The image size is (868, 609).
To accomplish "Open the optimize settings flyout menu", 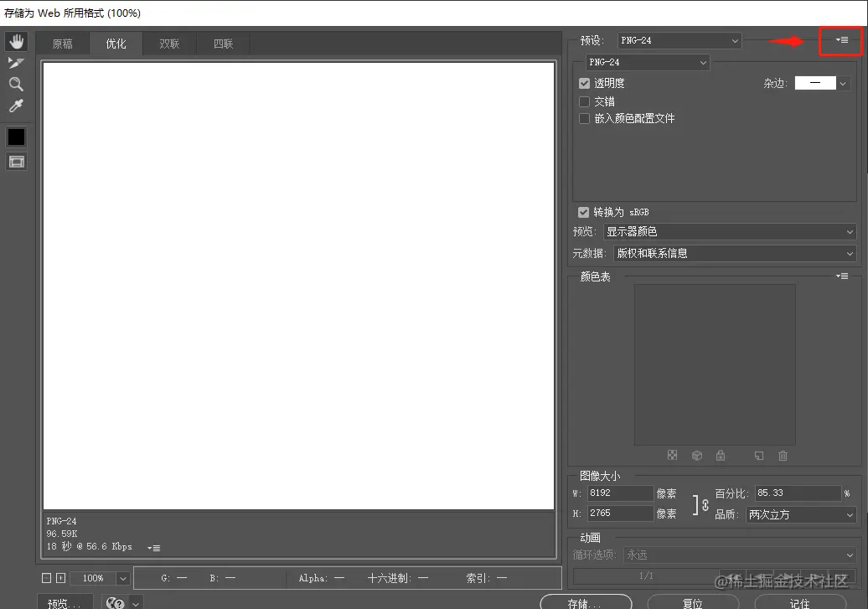I will click(x=841, y=40).
